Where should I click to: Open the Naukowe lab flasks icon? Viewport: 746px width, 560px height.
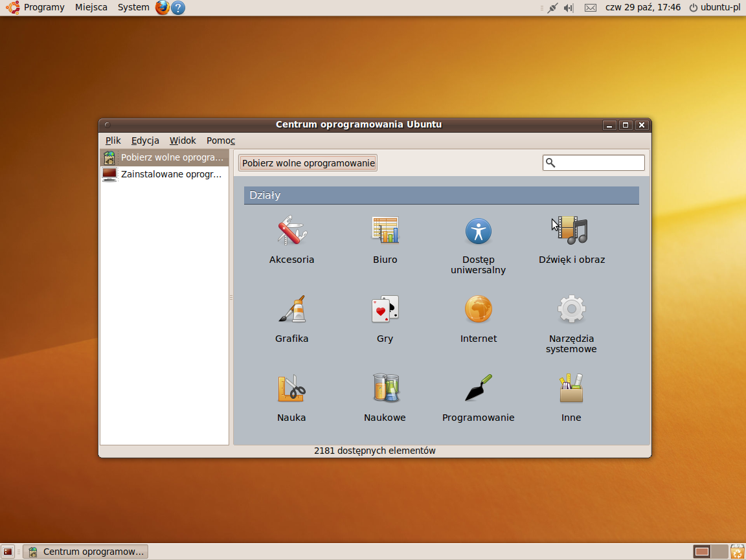[x=385, y=388]
